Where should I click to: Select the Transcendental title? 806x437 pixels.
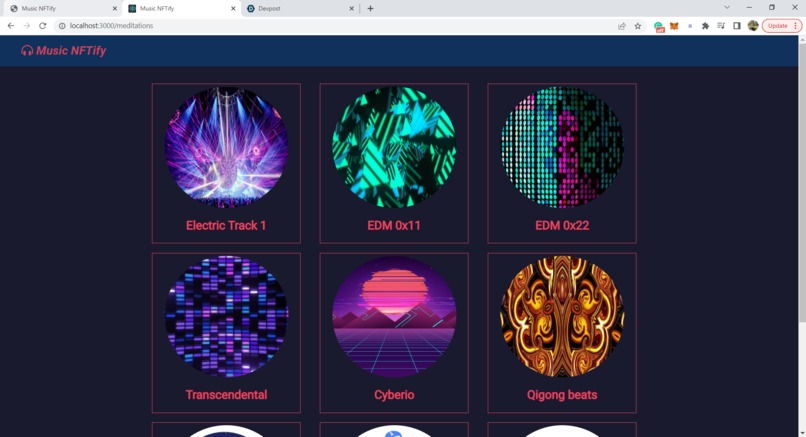point(226,394)
